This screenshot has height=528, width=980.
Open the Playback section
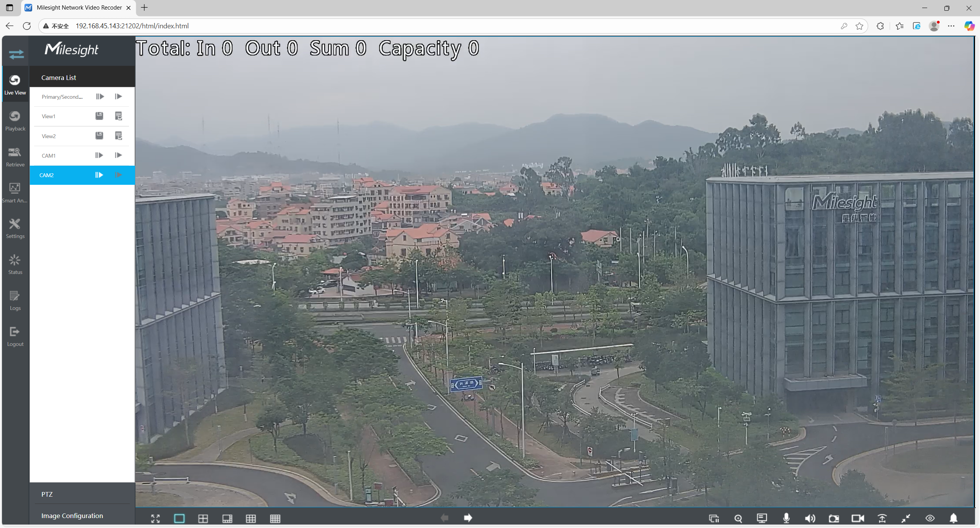(15, 120)
